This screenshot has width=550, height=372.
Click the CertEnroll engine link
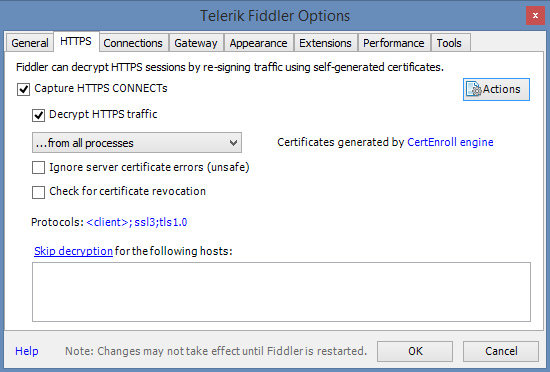[450, 142]
